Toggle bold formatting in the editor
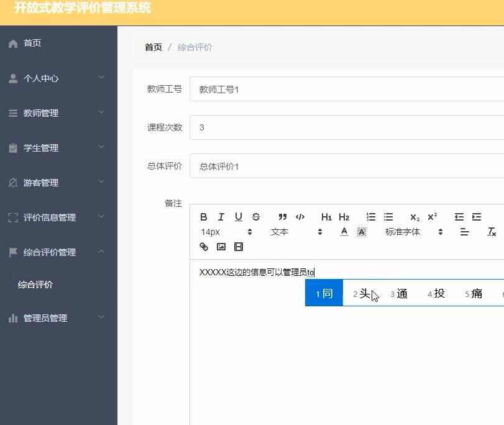The height and width of the screenshot is (425, 504). coord(203,217)
